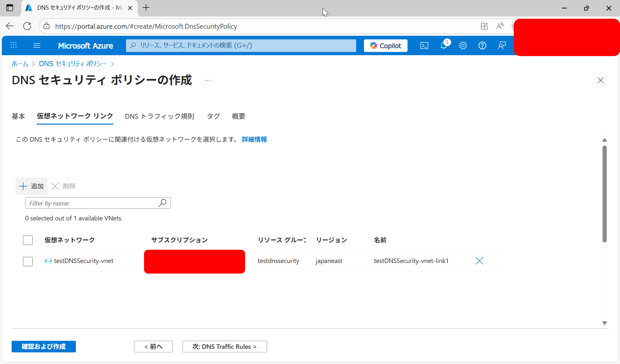Expand the ellipsis menu beside page title
Screen dimensions: 620x364
(x=208, y=80)
